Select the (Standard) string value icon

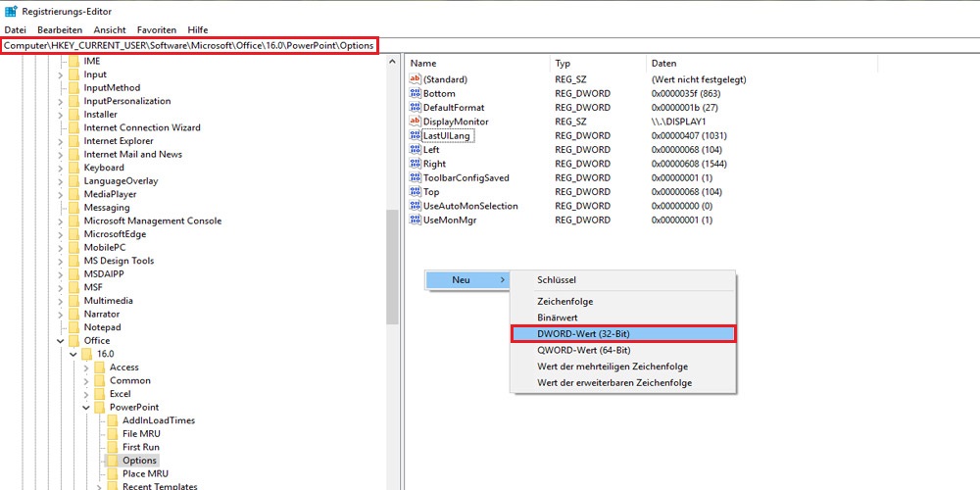click(x=416, y=79)
